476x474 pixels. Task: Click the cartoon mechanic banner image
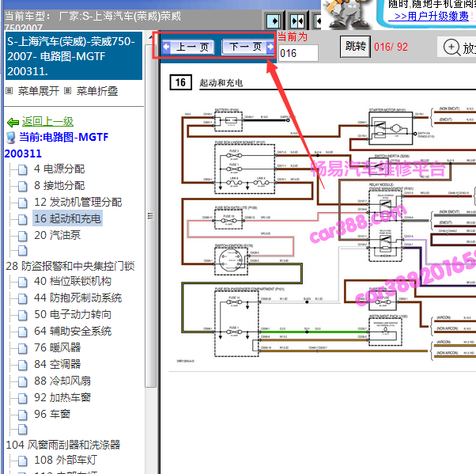[348, 13]
